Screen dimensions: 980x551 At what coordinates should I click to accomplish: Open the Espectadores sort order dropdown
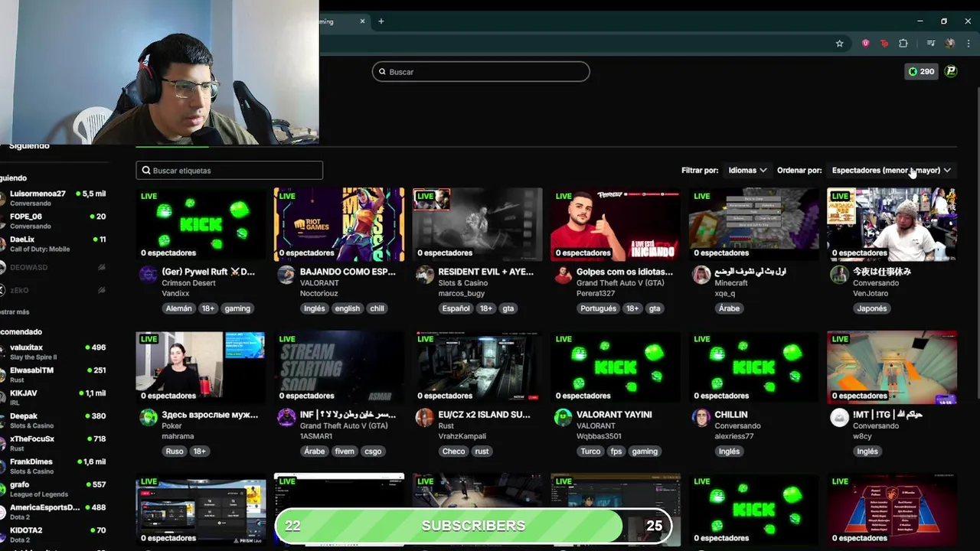(x=891, y=170)
